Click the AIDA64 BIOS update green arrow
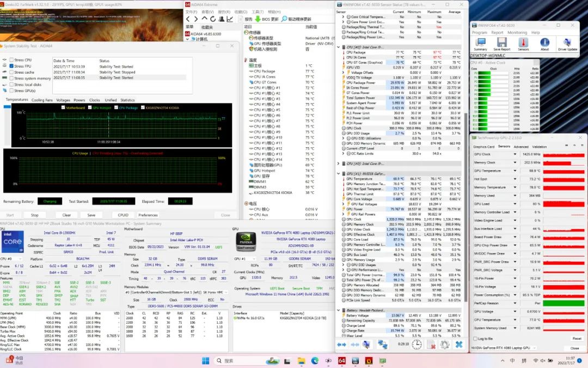 tap(258, 19)
